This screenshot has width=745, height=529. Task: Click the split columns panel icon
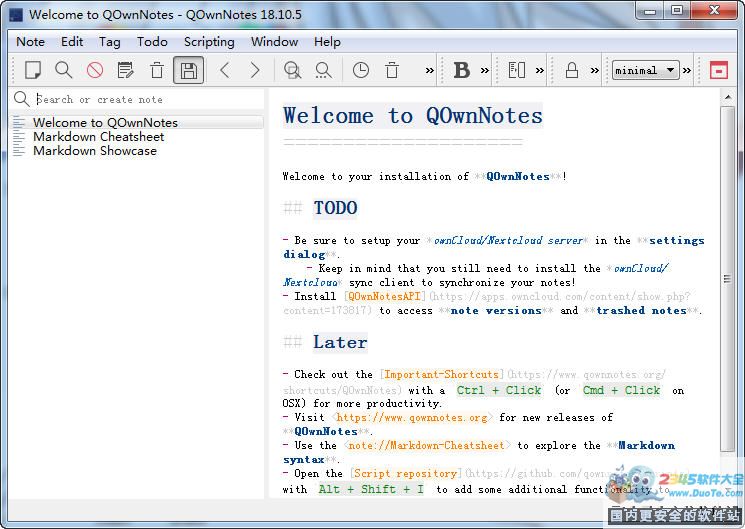point(516,70)
